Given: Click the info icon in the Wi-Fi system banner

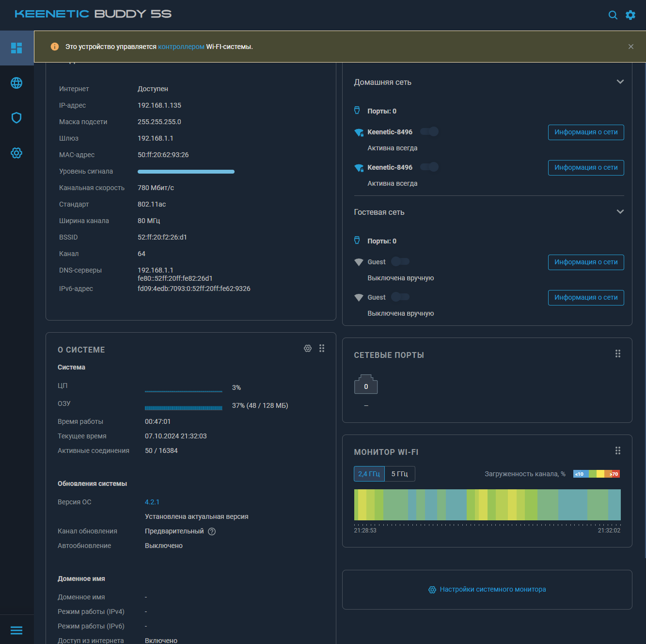Looking at the screenshot, I should tap(55, 47).
